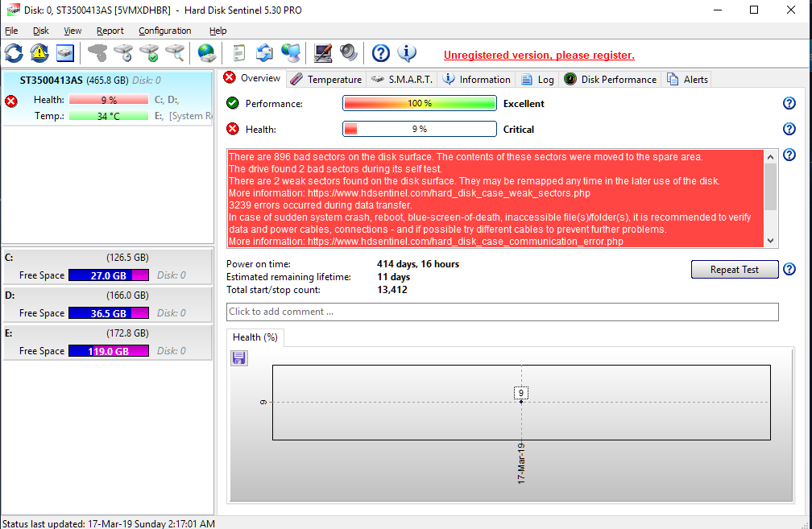
Task: Click the help icon next to Repeat Test
Action: point(789,269)
